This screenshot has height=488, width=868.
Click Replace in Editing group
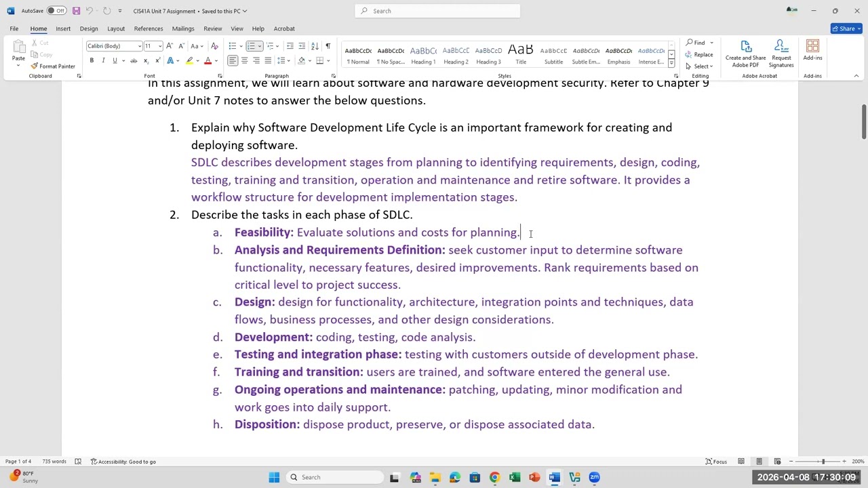699,54
